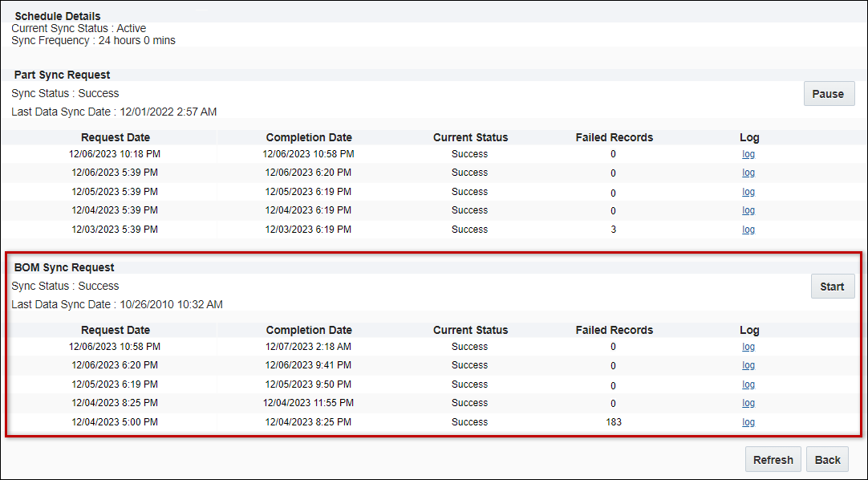The image size is (868, 480).
Task: Open log for Part Sync on 12/05/2023 5:39 PM
Action: pyautogui.click(x=748, y=191)
